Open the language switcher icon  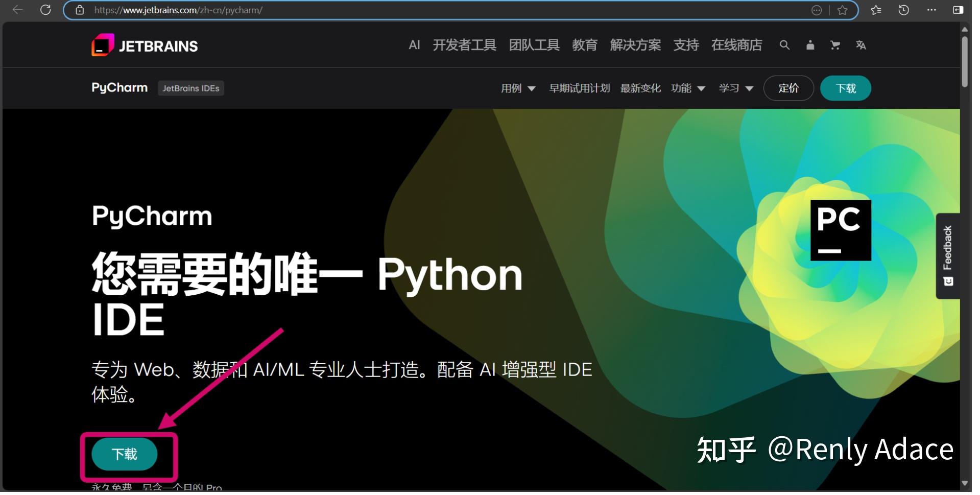tap(861, 45)
